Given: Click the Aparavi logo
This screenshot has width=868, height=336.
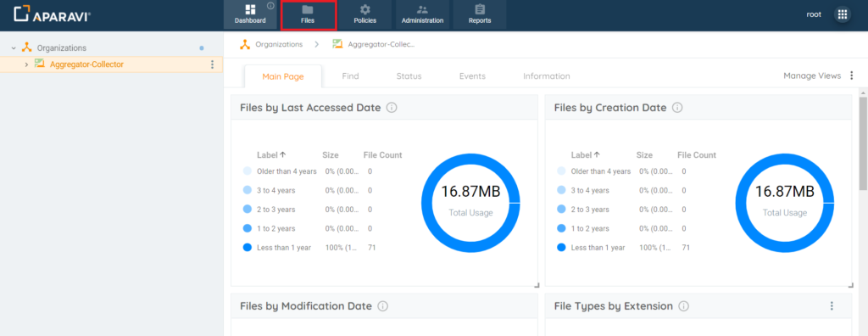Looking at the screenshot, I should coord(52,14).
